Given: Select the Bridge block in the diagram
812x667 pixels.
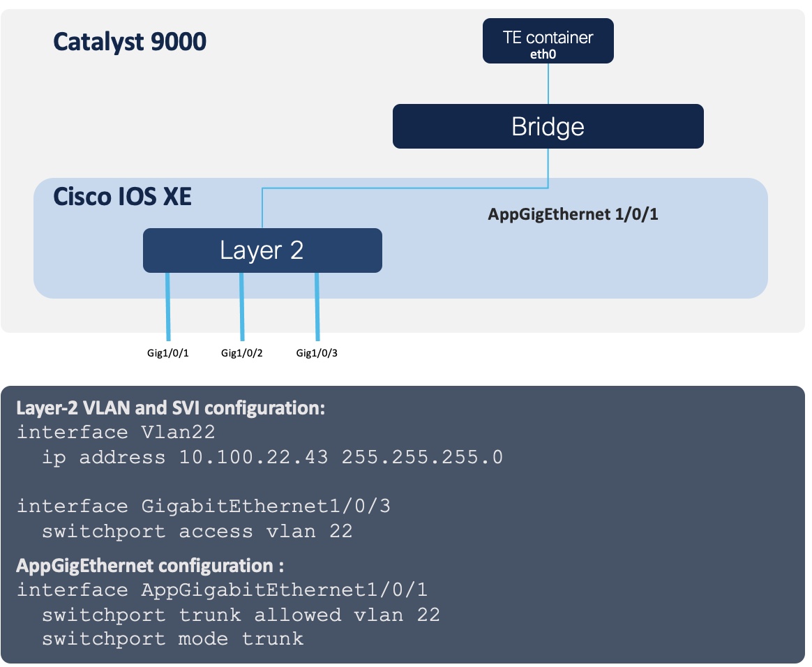Looking at the screenshot, I should pyautogui.click(x=548, y=126).
